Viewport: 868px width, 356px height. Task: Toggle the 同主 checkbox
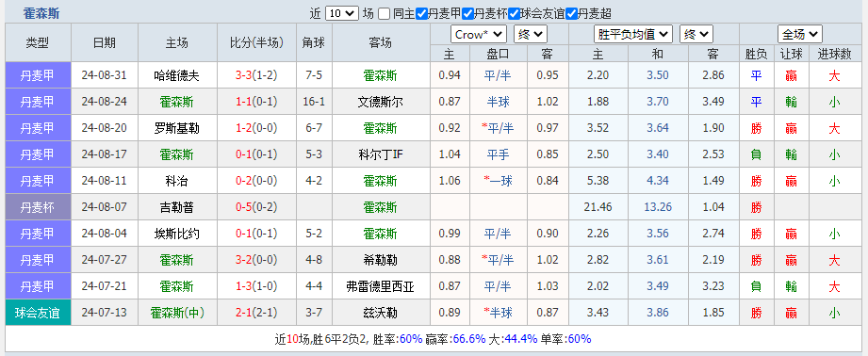385,14
